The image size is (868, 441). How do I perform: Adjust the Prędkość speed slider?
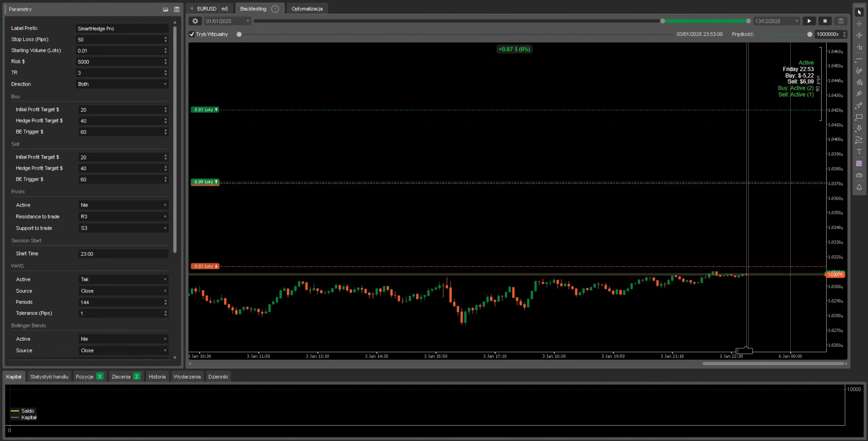[810, 34]
